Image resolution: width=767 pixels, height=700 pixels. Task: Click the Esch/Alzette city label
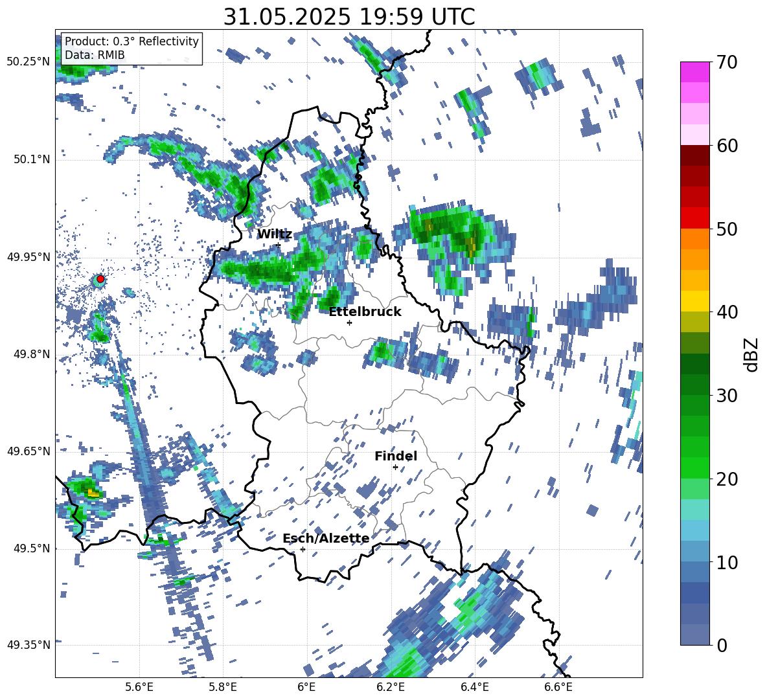point(326,538)
